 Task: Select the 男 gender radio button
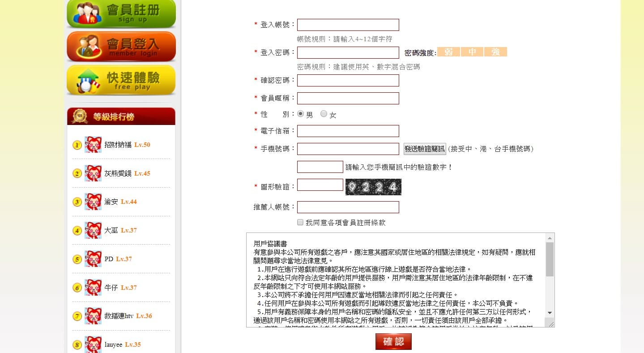coord(300,114)
